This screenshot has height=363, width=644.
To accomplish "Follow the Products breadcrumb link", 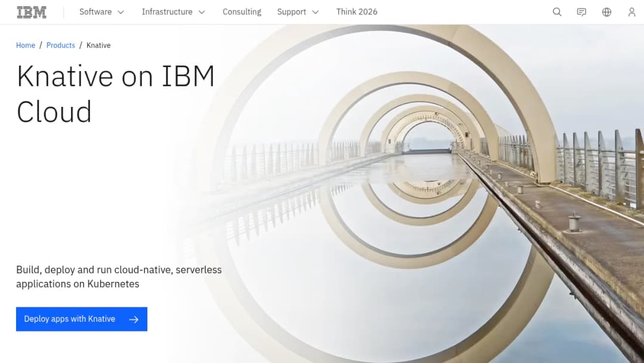I will 61,45.
